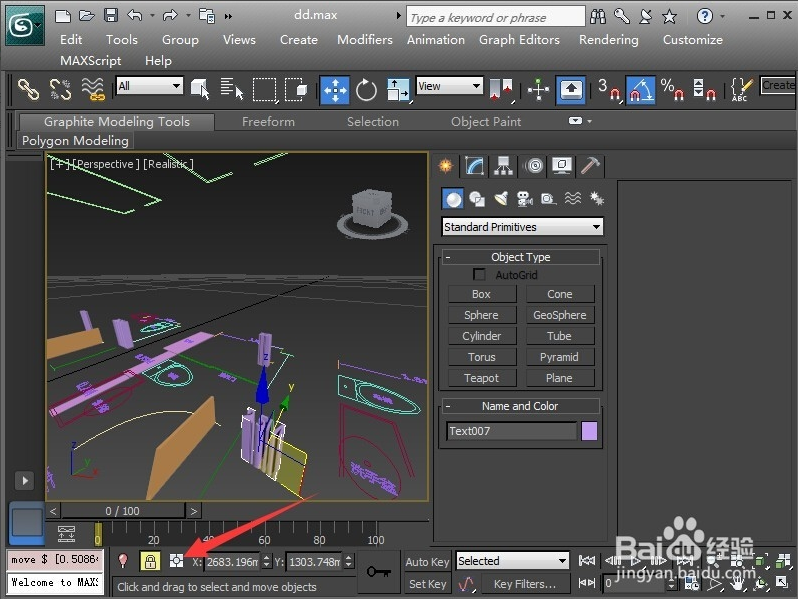Click the keyword search field

(496, 17)
